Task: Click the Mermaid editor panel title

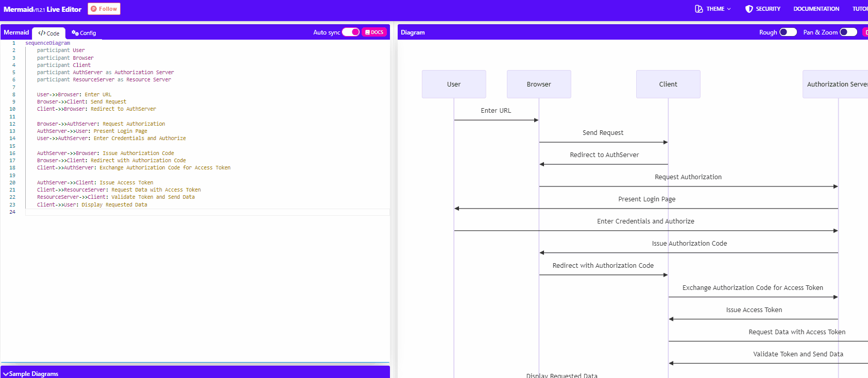Action: [16, 32]
